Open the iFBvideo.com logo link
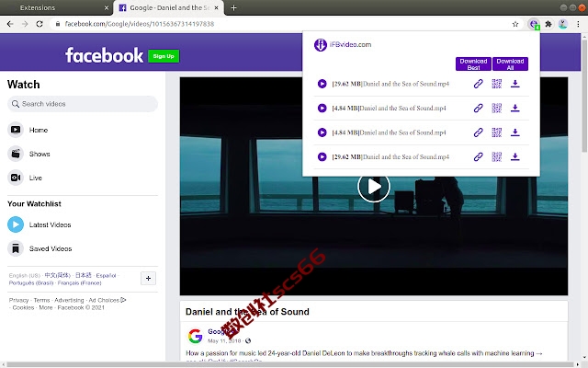The width and height of the screenshot is (588, 368). pos(343,45)
